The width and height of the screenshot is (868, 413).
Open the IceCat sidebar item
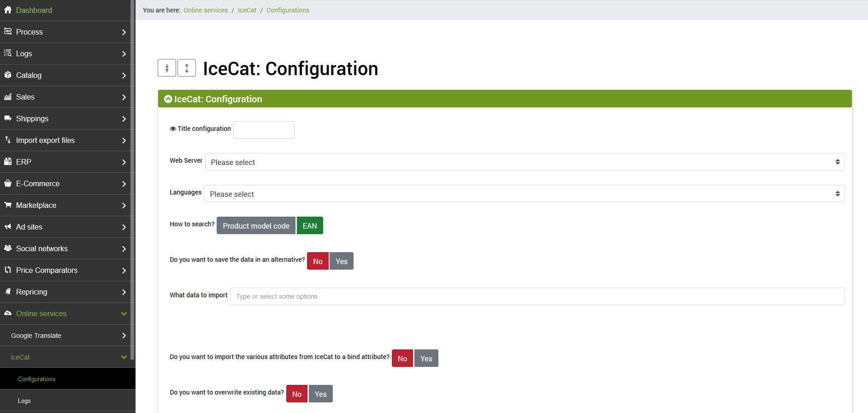(65, 357)
